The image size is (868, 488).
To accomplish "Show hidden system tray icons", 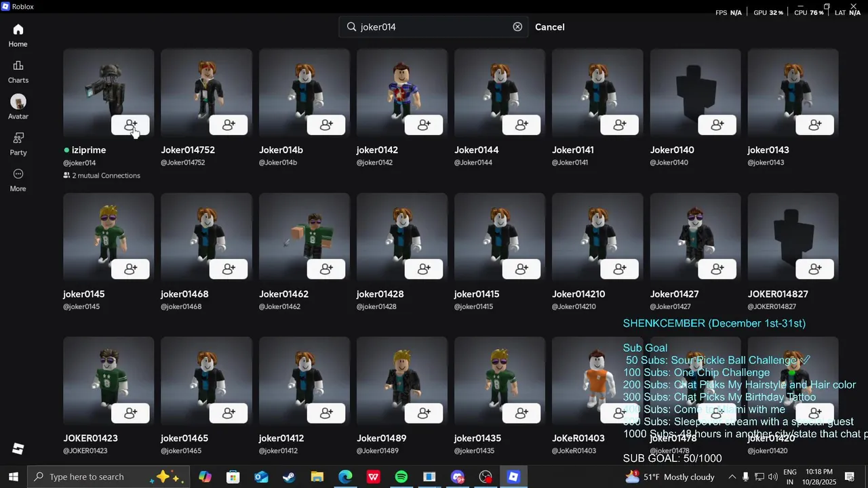I will (732, 477).
